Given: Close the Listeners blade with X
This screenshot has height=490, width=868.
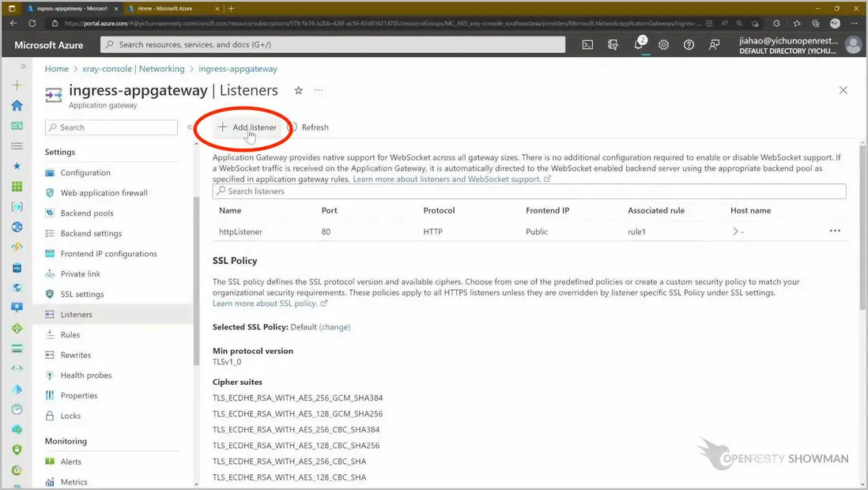Looking at the screenshot, I should pos(843,90).
